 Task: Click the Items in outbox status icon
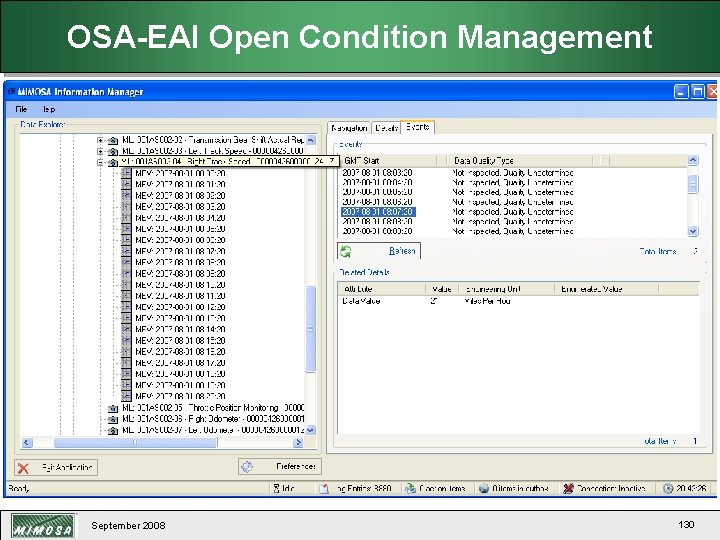point(484,489)
